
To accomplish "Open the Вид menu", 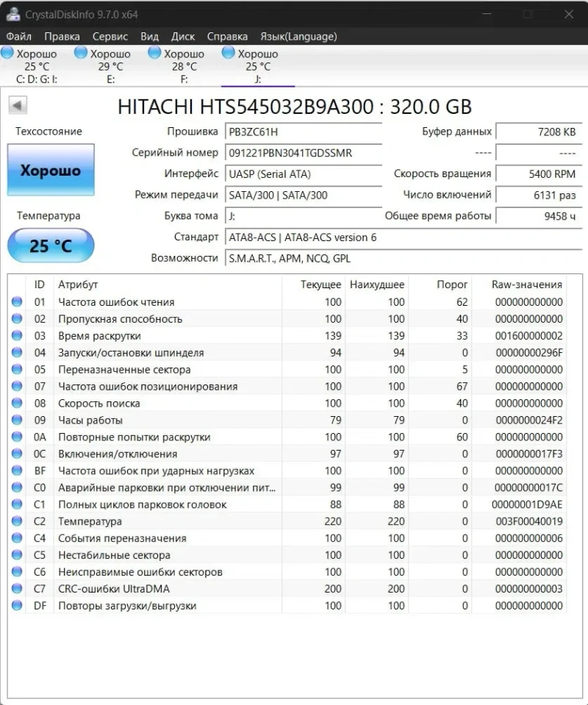I will pos(150,37).
